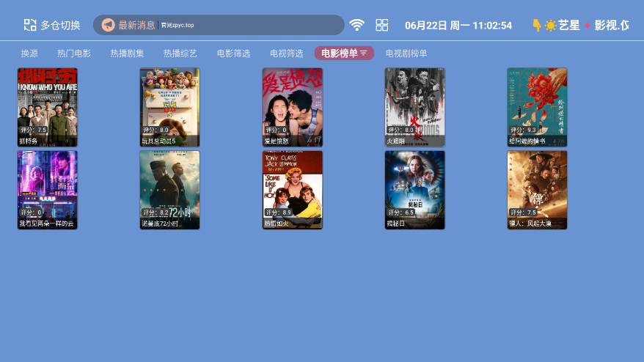Open the 我看见两朵一样的云 poster
644x362 pixels.
[47, 190]
